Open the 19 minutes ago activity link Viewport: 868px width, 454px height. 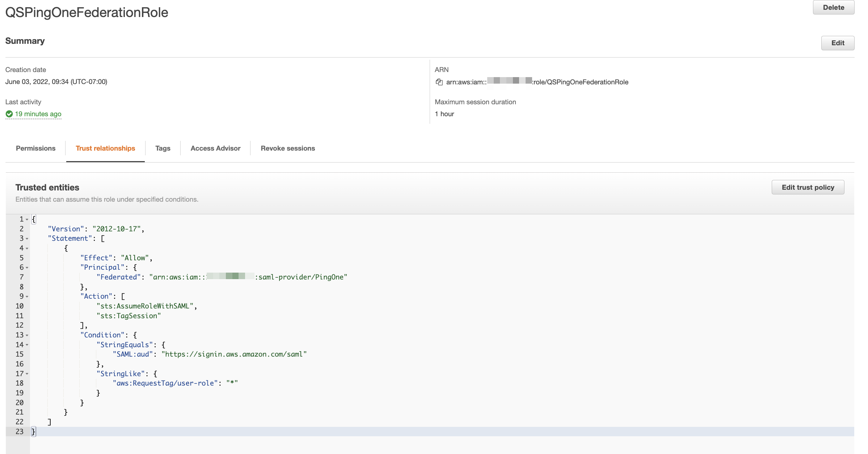pyautogui.click(x=38, y=114)
